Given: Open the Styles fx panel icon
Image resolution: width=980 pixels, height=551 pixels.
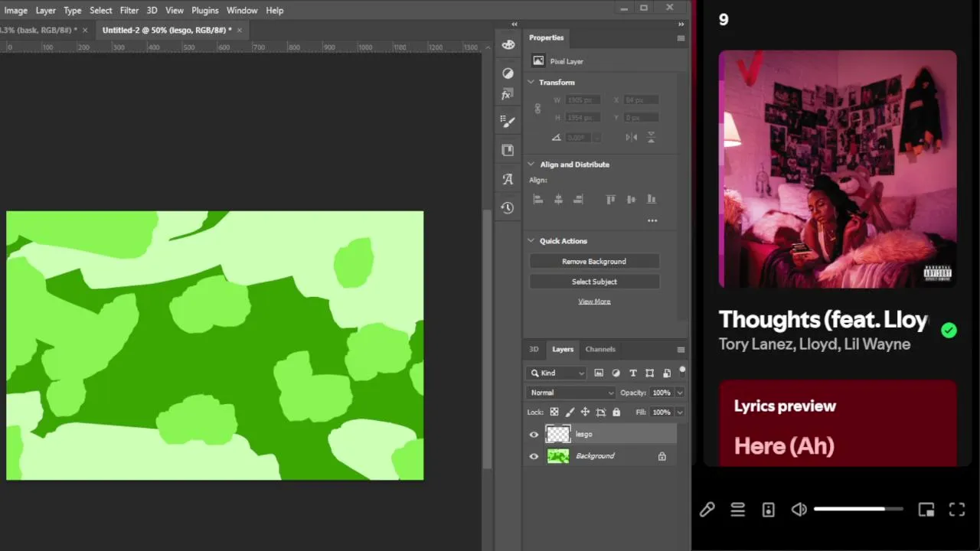Looking at the screenshot, I should (508, 95).
